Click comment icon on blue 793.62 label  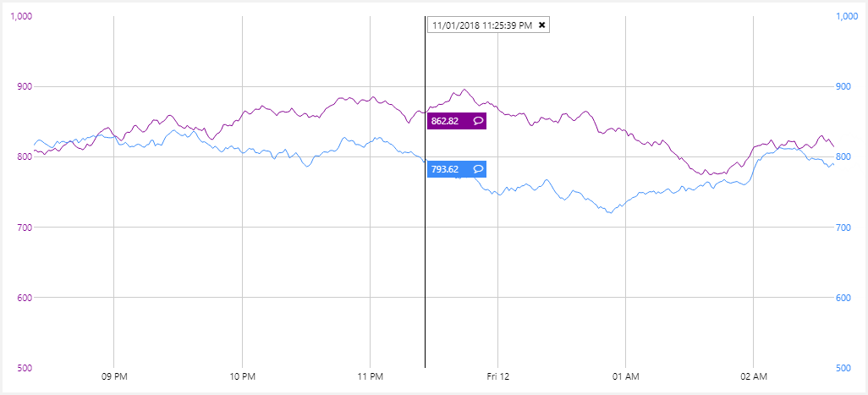478,169
